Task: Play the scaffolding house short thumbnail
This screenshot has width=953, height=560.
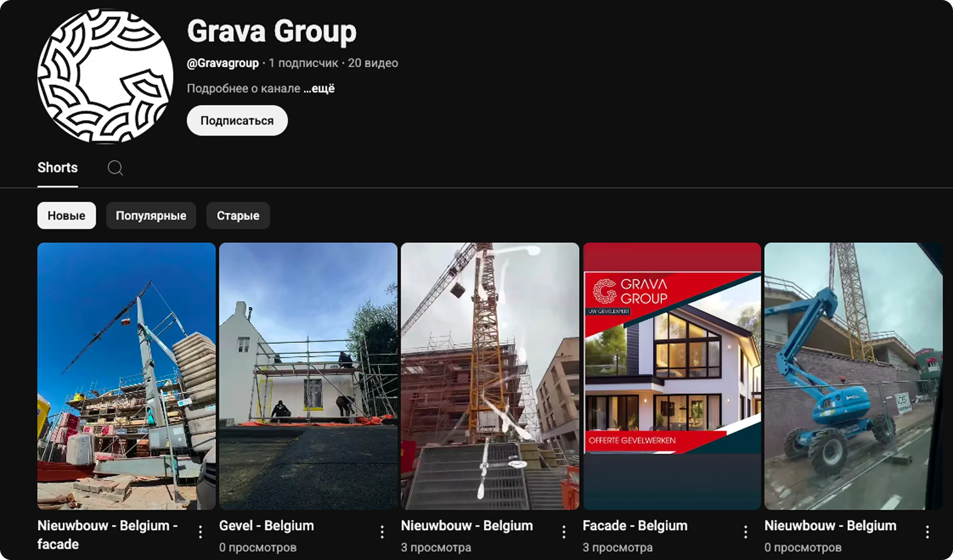Action: [x=308, y=376]
